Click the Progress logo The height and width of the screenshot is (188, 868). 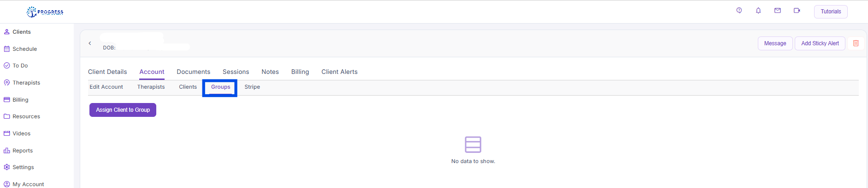45,12
